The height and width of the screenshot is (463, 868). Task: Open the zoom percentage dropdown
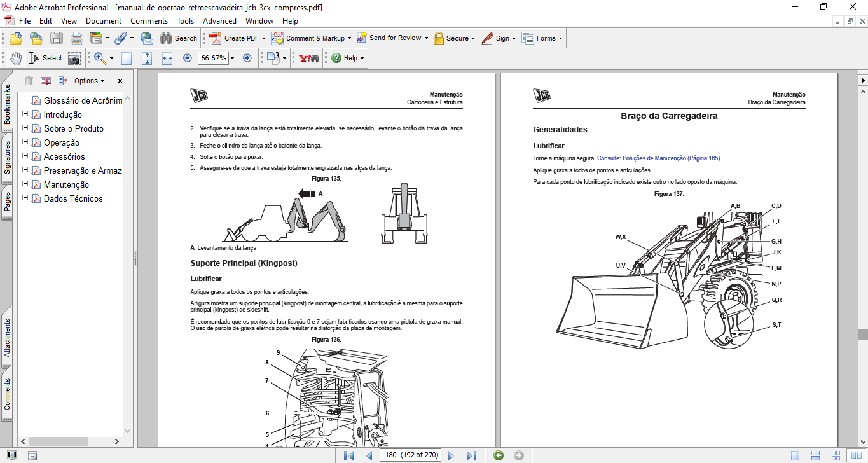pos(232,58)
